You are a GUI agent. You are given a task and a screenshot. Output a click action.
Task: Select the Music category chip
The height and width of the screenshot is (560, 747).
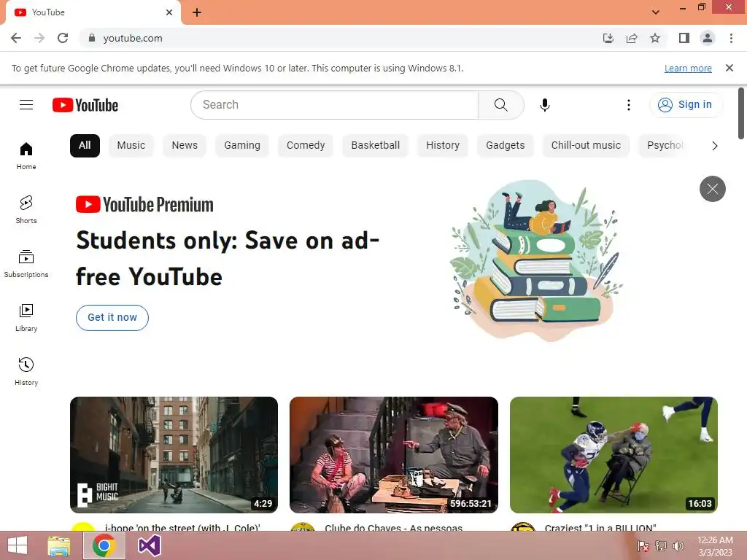[131, 145]
